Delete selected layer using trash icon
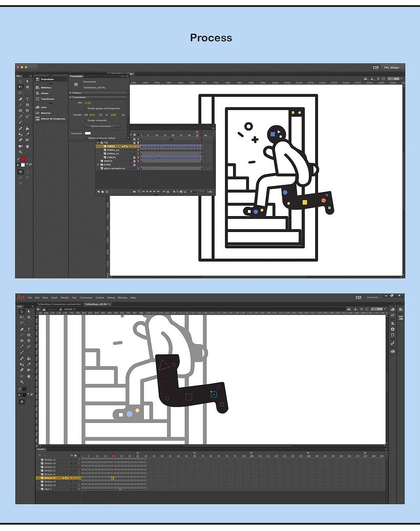420x531 pixels. click(107, 192)
